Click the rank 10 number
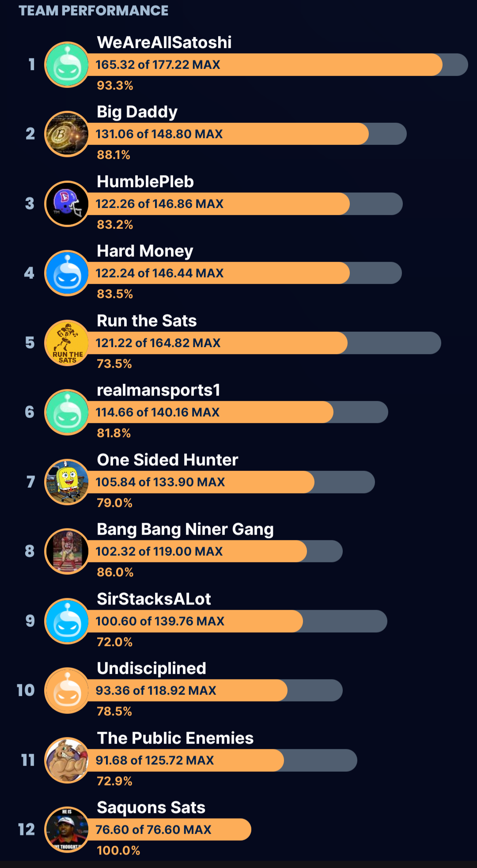 26,690
